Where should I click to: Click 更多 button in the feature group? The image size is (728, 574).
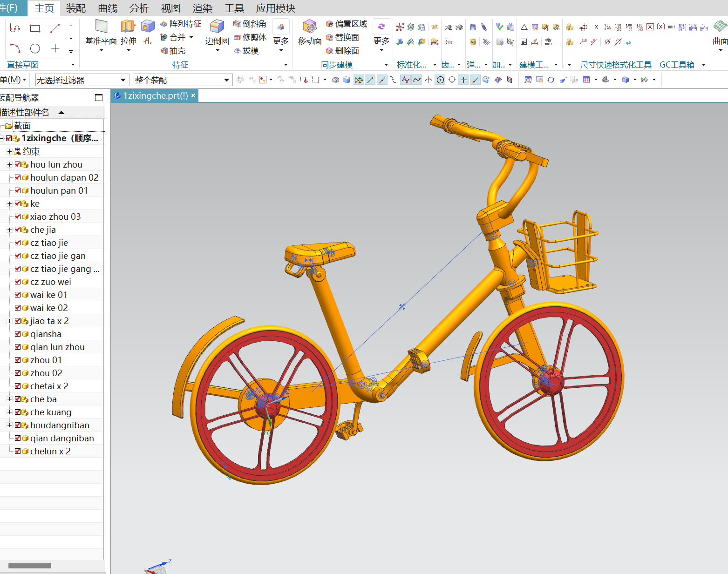(281, 41)
